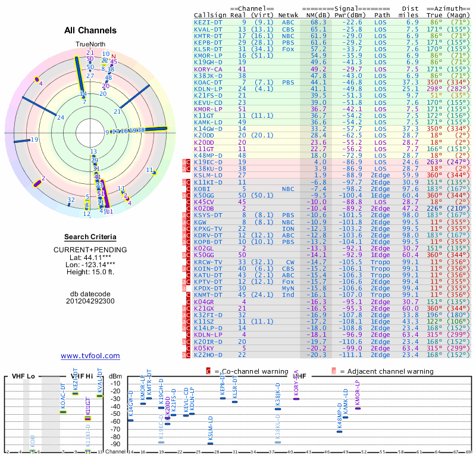The image size is (476, 457).
Task: Click the CURRENT+PENDING text
Action: click(90, 250)
